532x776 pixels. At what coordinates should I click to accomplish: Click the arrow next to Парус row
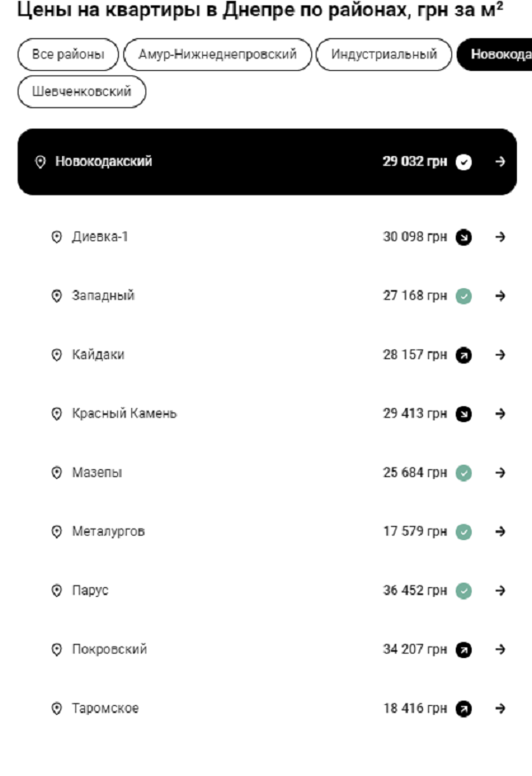pos(500,591)
